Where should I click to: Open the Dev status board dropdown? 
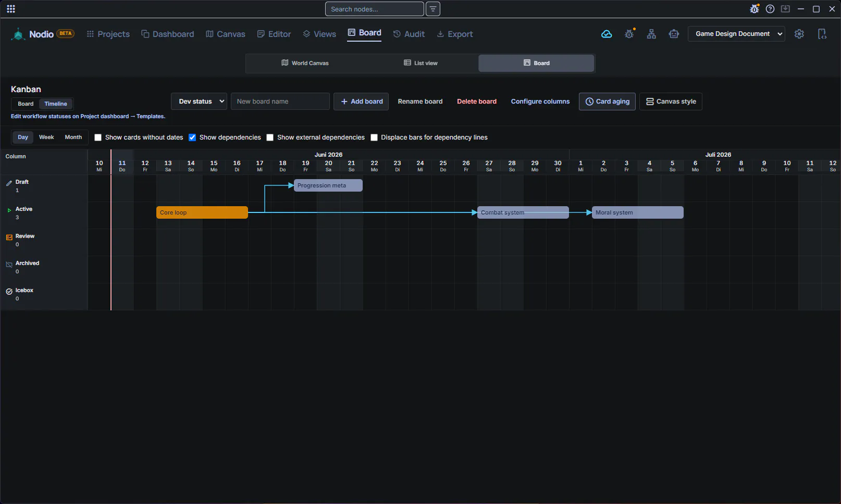coord(199,102)
